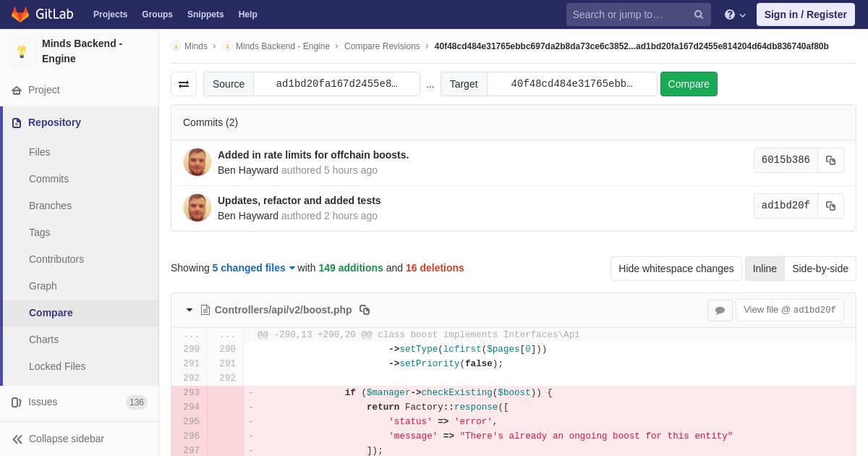The height and width of the screenshot is (456, 868).
Task: Open Sign in / Register
Action: 805,14
